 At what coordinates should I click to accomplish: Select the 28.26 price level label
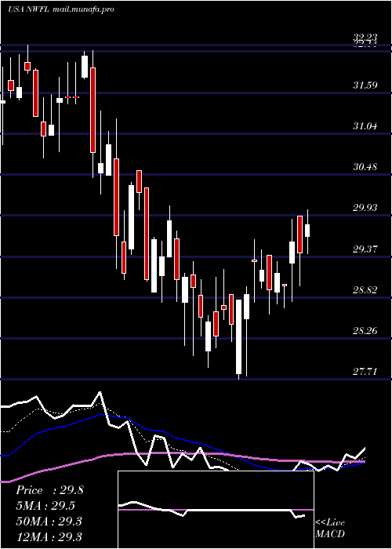(x=365, y=330)
